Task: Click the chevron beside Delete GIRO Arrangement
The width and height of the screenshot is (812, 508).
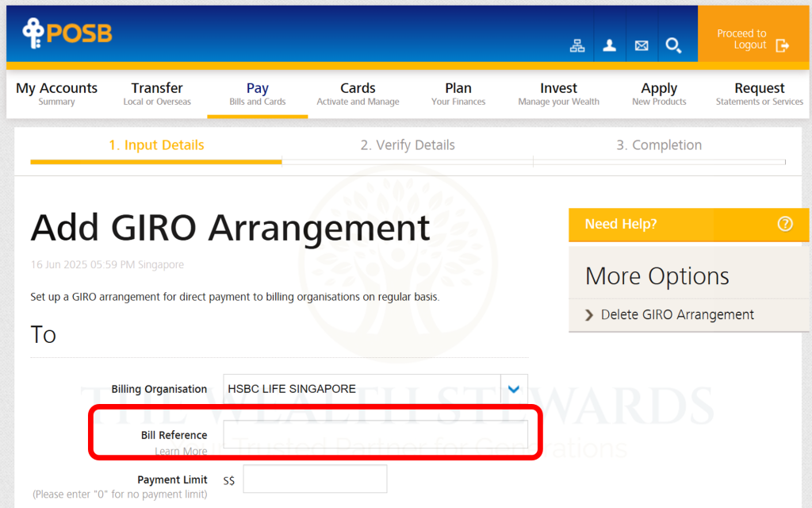Action: [x=589, y=315]
